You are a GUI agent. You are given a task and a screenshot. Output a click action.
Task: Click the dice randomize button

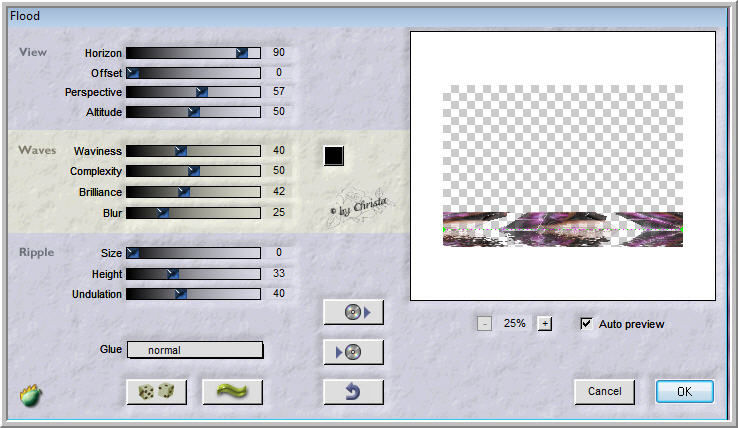156,392
